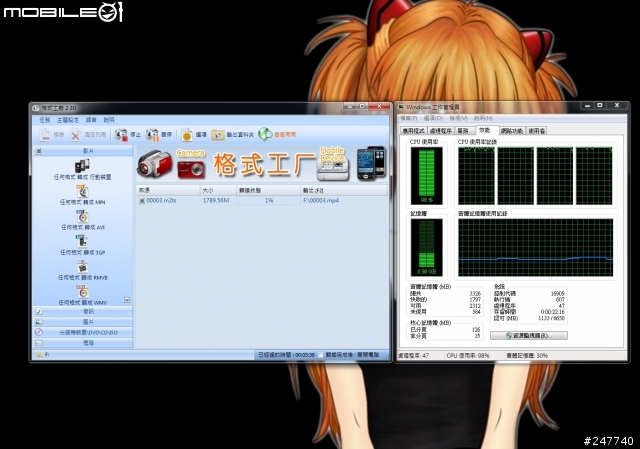Open Task Manager 檔案(F) menu

(409, 118)
